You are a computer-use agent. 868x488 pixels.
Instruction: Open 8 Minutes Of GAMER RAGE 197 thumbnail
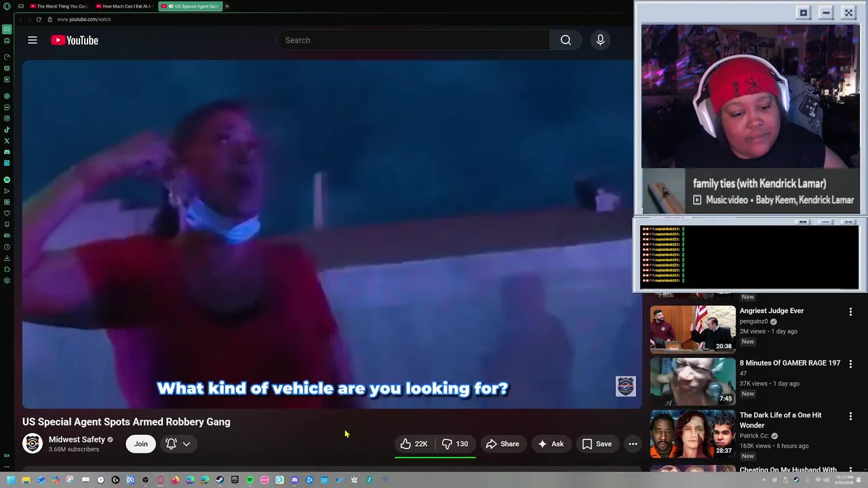pyautogui.click(x=692, y=381)
